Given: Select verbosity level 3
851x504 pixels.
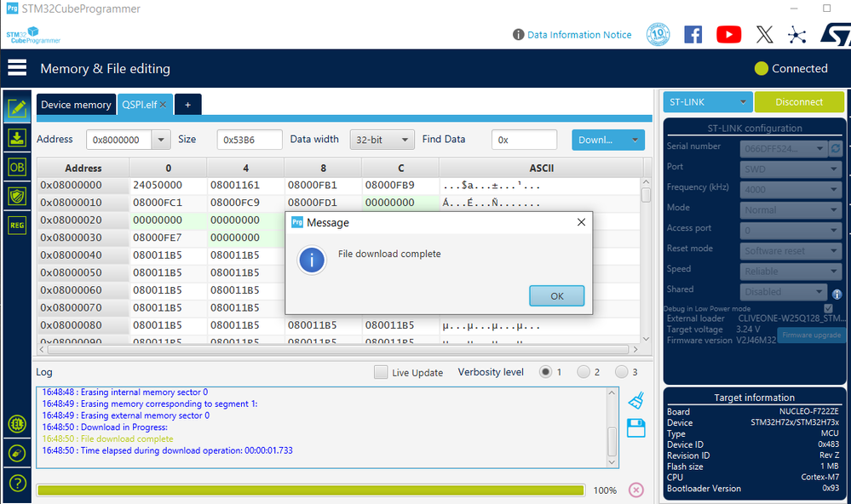Looking at the screenshot, I should (x=621, y=372).
